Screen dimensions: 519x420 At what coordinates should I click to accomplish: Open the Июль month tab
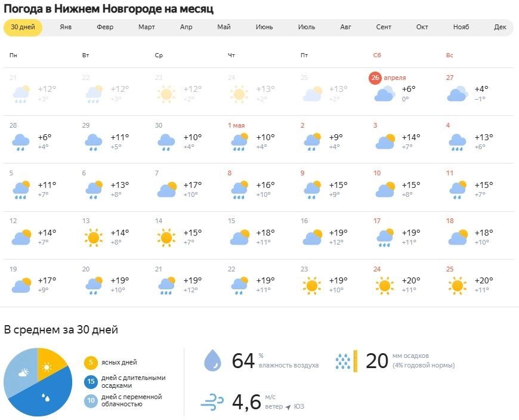click(307, 27)
